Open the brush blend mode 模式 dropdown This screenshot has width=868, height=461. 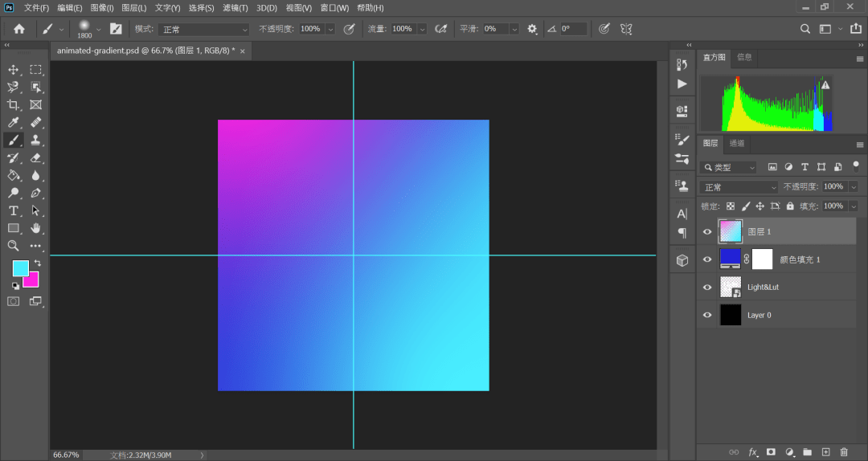click(203, 30)
